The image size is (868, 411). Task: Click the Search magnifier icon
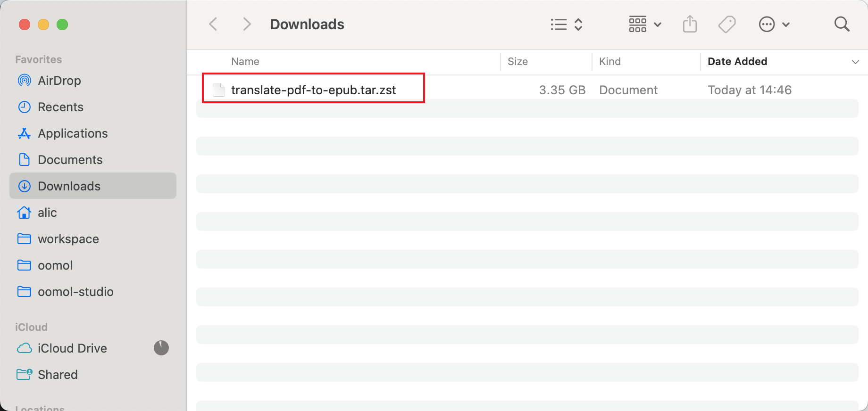pyautogui.click(x=842, y=24)
